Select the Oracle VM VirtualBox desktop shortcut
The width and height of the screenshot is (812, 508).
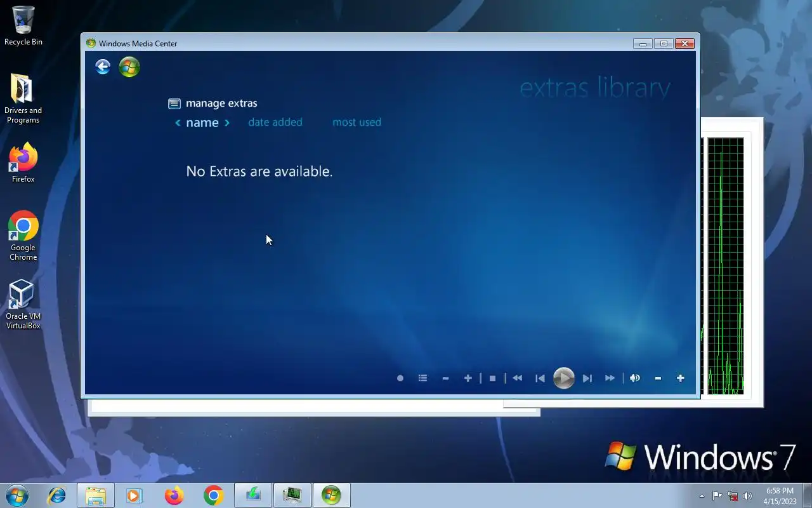[23, 305]
